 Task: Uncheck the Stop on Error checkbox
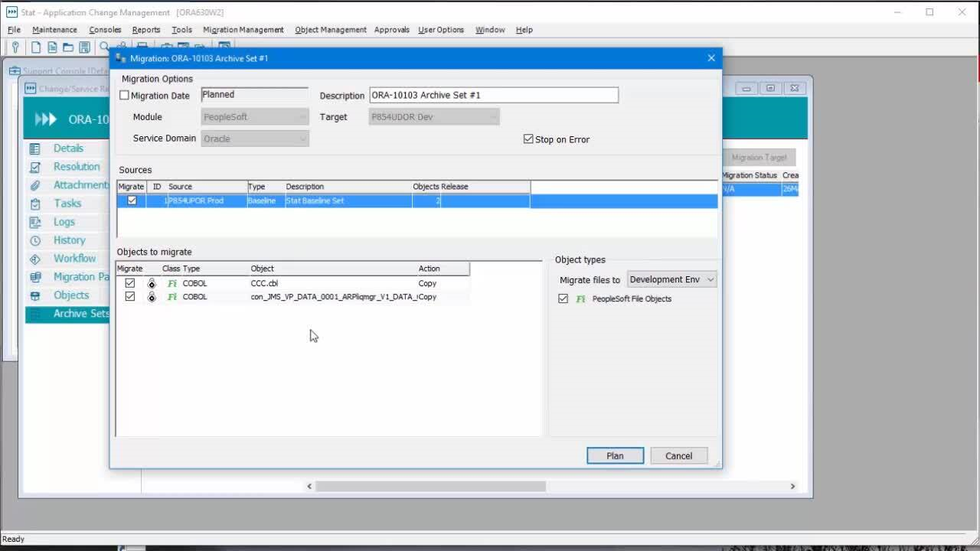pos(528,139)
